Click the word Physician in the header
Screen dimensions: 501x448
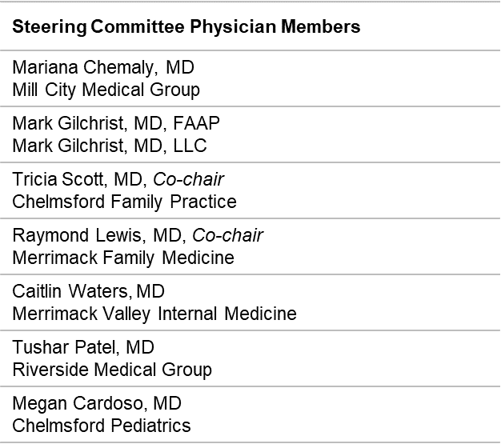[x=233, y=27]
